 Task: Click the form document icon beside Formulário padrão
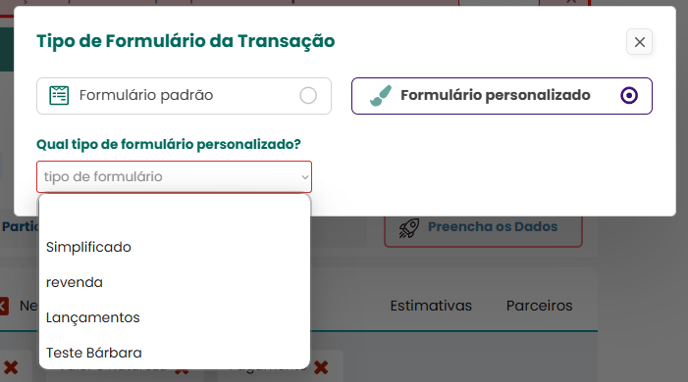pos(59,96)
